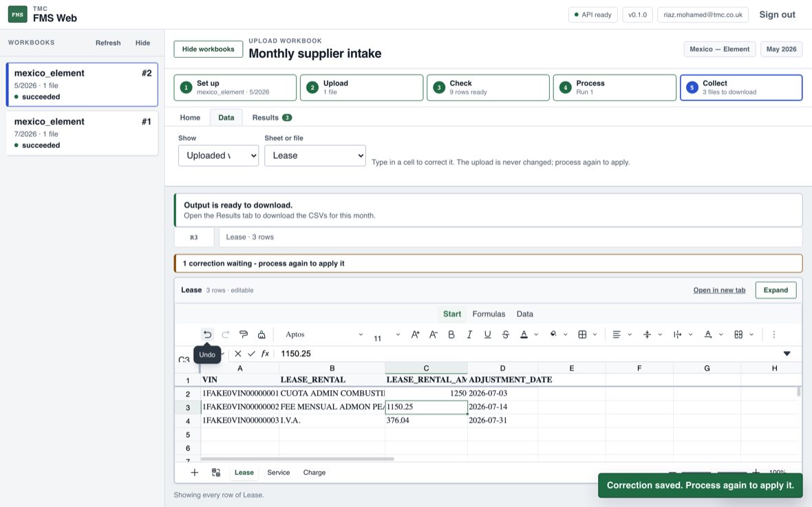812x507 pixels.
Task: Click the fx insert function icon
Action: (265, 354)
